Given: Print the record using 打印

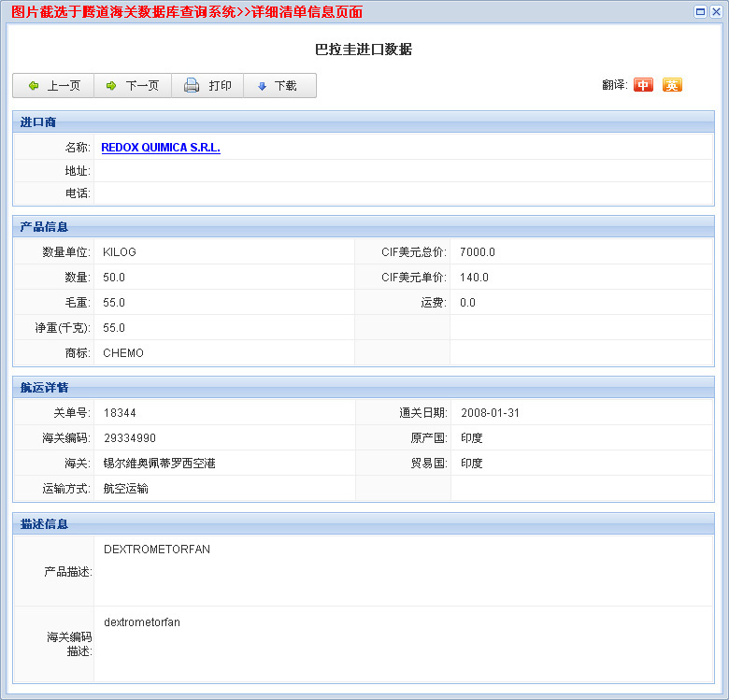Looking at the screenshot, I should pyautogui.click(x=207, y=86).
